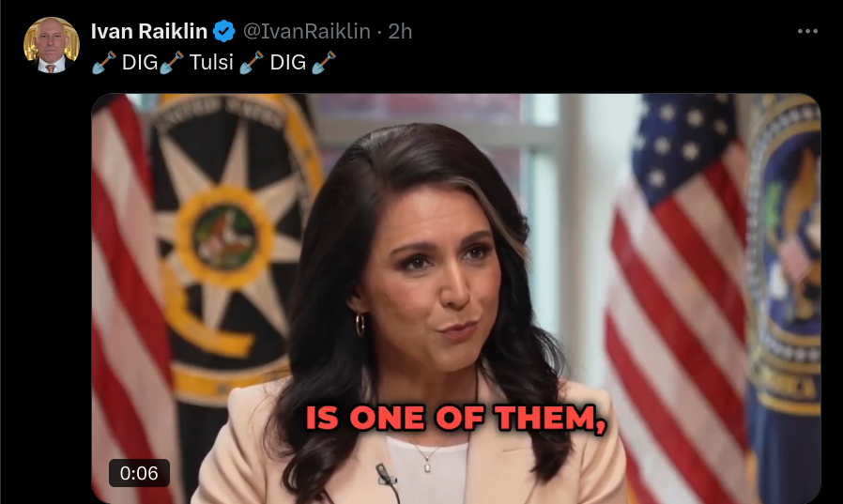Click the shovel emoji right before Tulsi

click(172, 62)
